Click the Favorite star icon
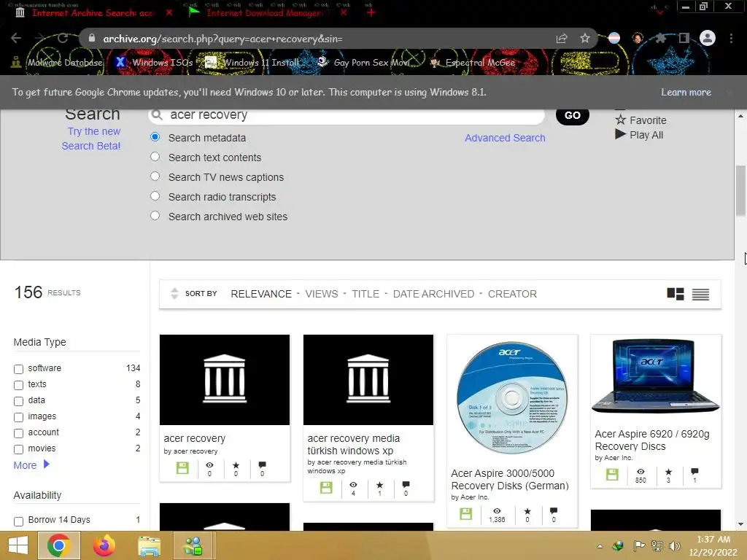The width and height of the screenshot is (747, 560). pos(620,120)
